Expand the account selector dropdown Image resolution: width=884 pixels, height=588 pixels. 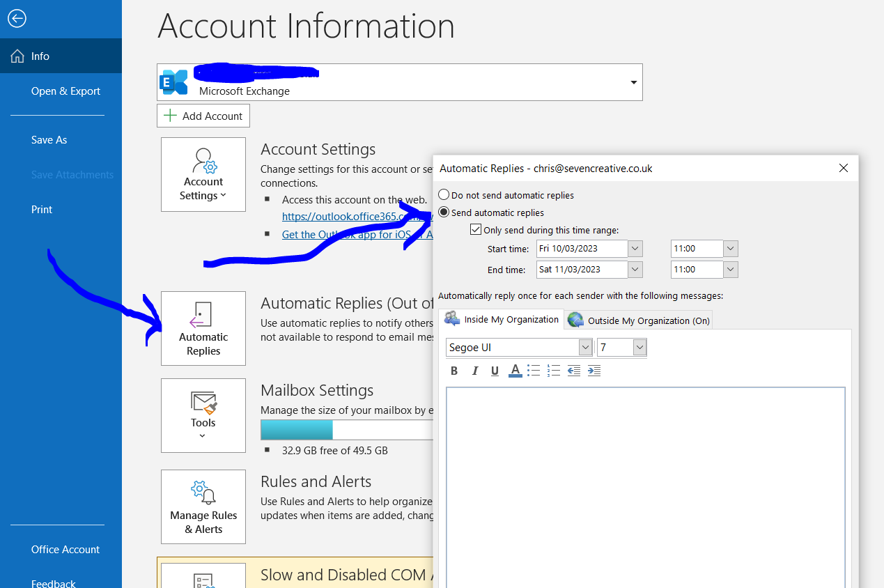tap(633, 82)
